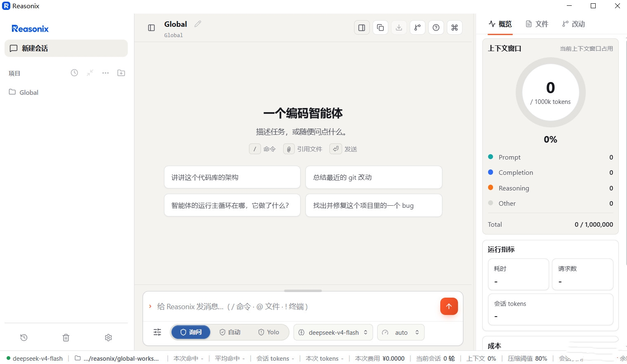Screen dimensions: 627x364
Task: Click the Prompt teal legend dot
Action: (491, 157)
